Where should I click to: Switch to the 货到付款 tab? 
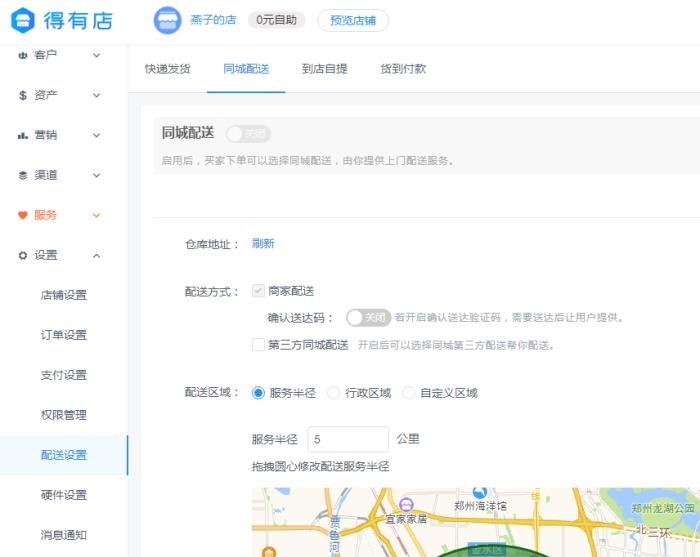403,69
